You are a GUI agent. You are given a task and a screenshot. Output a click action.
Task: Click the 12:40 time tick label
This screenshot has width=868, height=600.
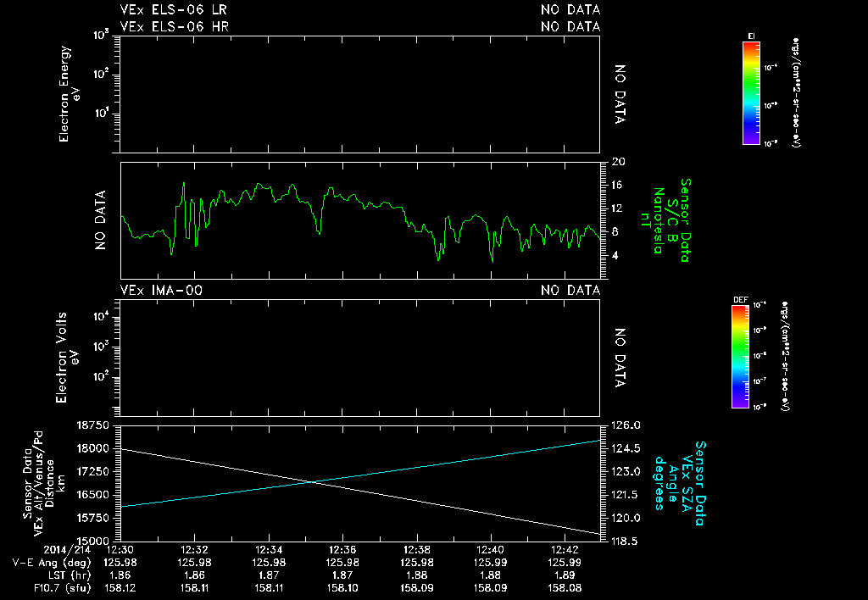(491, 550)
